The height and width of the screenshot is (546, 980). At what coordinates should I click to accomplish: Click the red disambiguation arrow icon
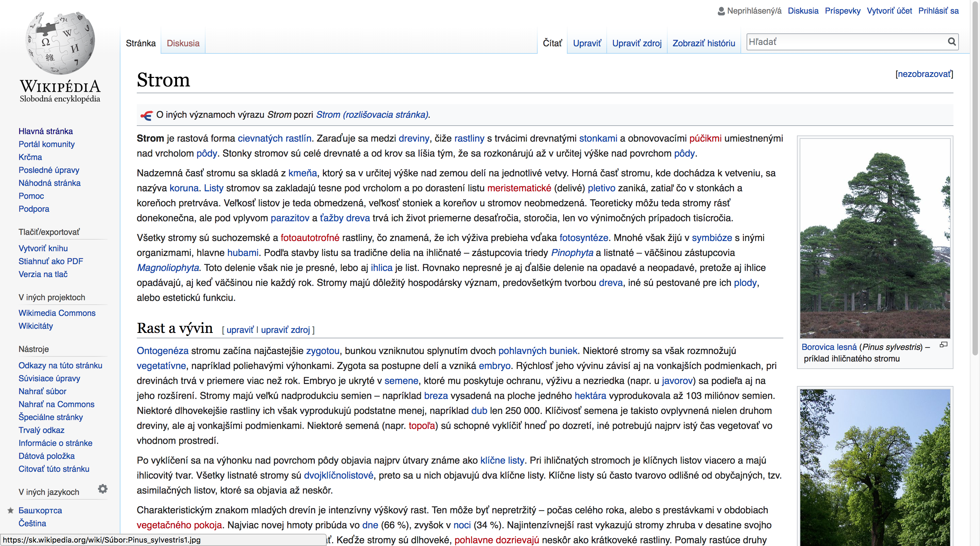(x=146, y=115)
